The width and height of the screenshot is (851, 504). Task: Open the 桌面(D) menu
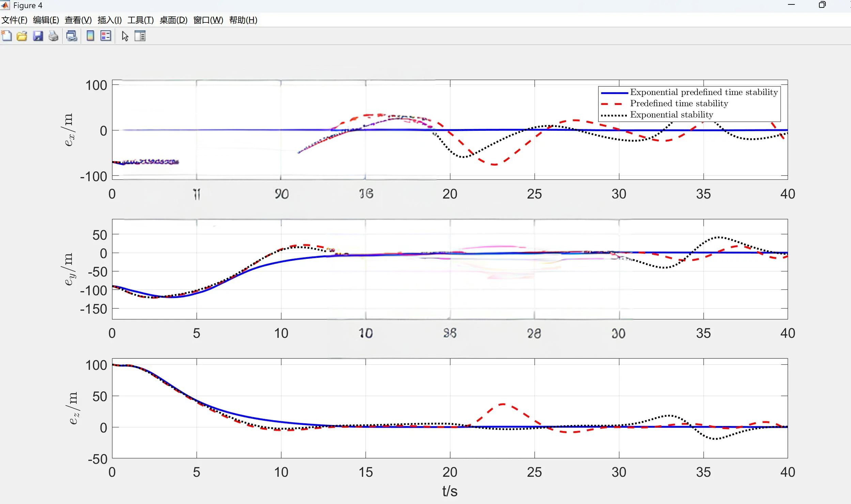[173, 20]
